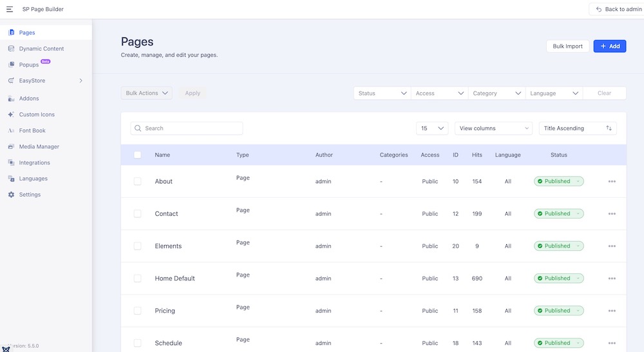Open Dynamic Content via its sidebar icon
Screen dimensions: 644x352
11,48
